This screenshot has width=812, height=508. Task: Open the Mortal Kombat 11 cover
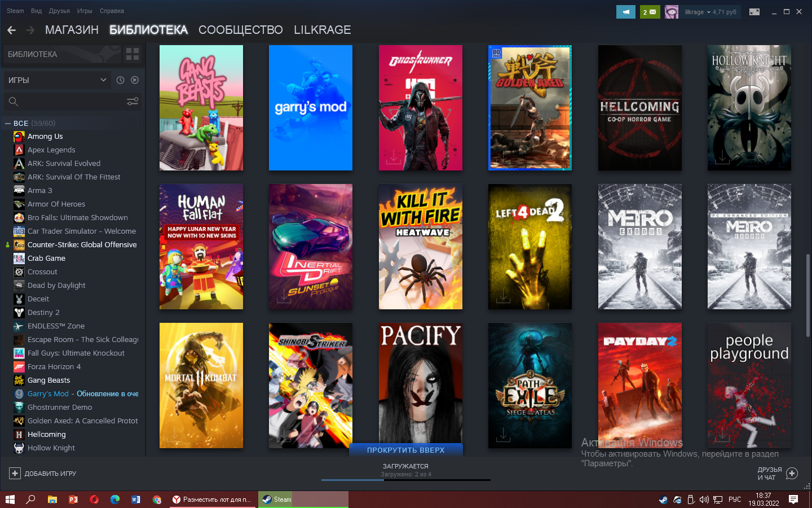tap(201, 386)
